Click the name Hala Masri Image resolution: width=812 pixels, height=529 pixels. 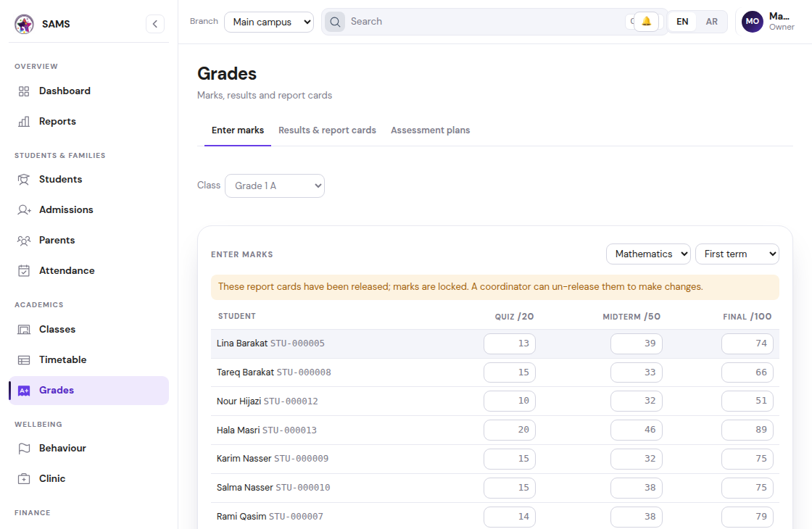239,430
